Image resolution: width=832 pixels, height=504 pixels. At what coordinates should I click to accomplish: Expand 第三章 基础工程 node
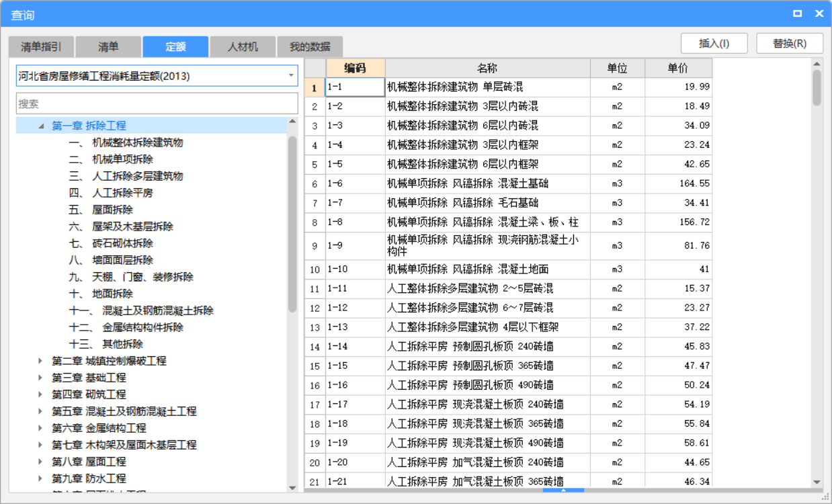coord(41,378)
